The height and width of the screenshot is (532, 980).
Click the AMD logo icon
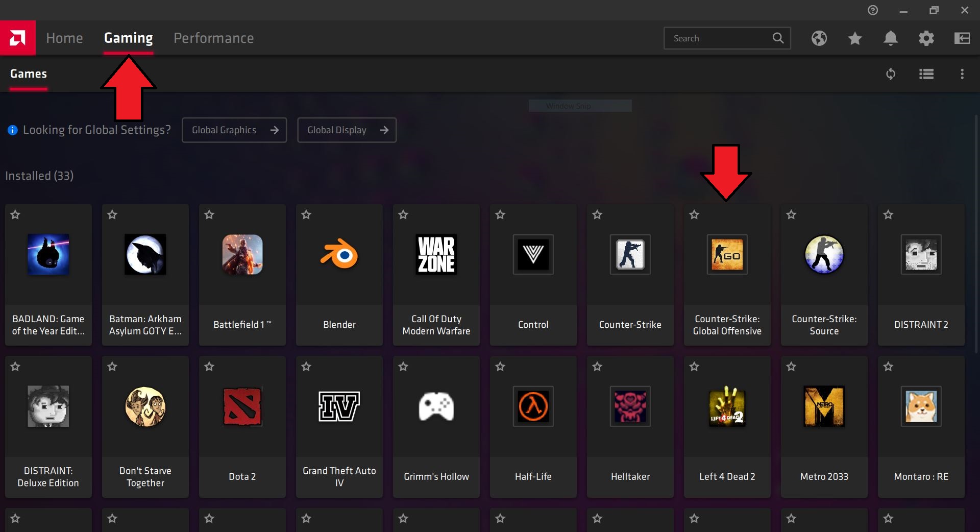pyautogui.click(x=18, y=38)
